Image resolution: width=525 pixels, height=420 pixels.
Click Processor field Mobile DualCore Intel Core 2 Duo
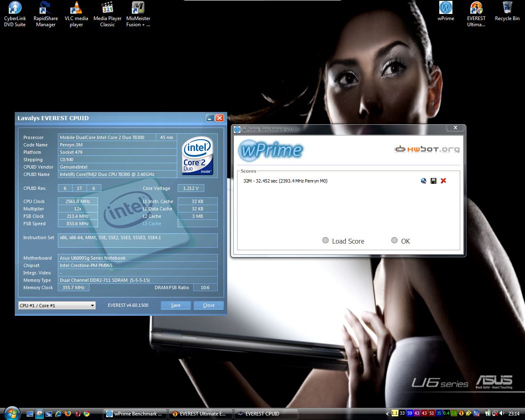point(107,137)
